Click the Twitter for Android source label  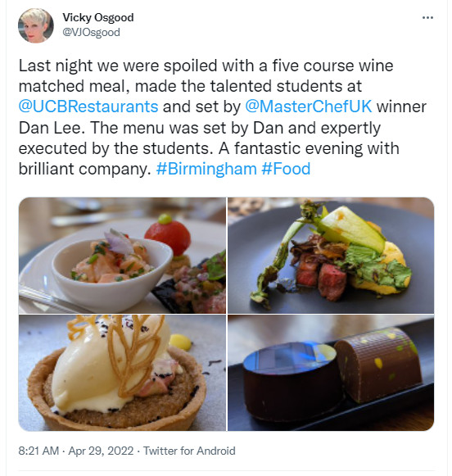tap(189, 451)
